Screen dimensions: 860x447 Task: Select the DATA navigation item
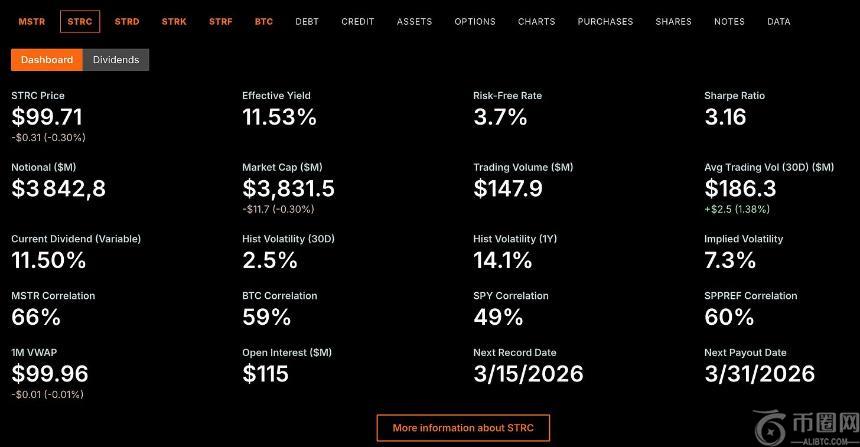pyautogui.click(x=778, y=21)
